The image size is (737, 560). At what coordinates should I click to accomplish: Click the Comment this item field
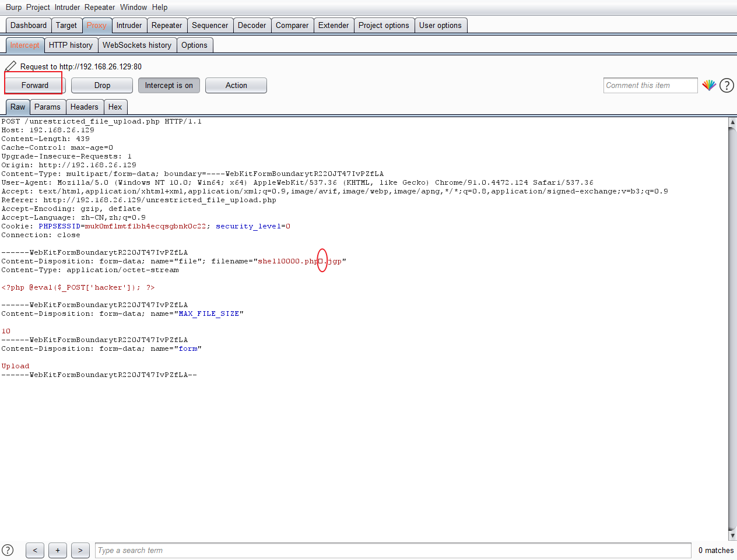click(650, 85)
